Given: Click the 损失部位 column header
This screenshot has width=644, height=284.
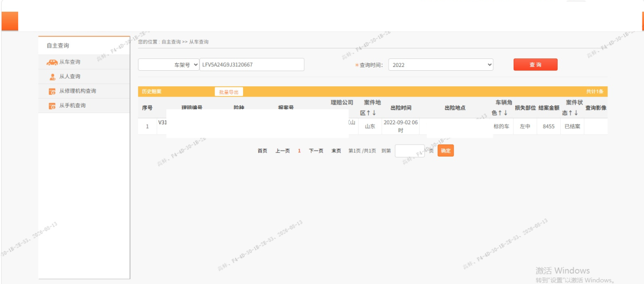Looking at the screenshot, I should point(525,108).
